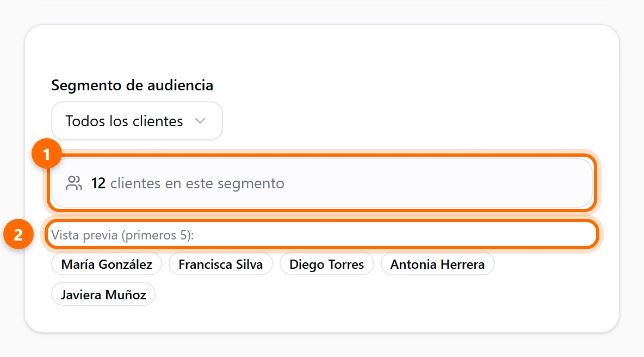The width and height of the screenshot is (644, 357).
Task: Select the Francisca Silva chip
Action: pyautogui.click(x=220, y=264)
